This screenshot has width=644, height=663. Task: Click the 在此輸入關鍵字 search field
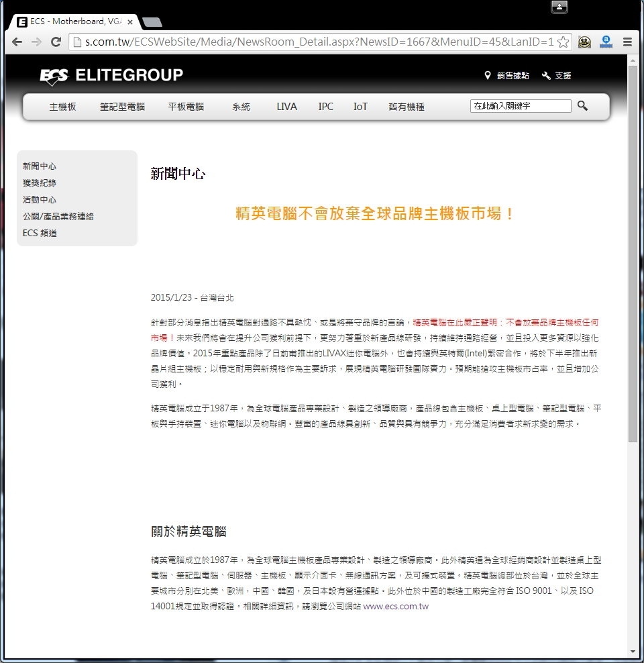pos(521,106)
